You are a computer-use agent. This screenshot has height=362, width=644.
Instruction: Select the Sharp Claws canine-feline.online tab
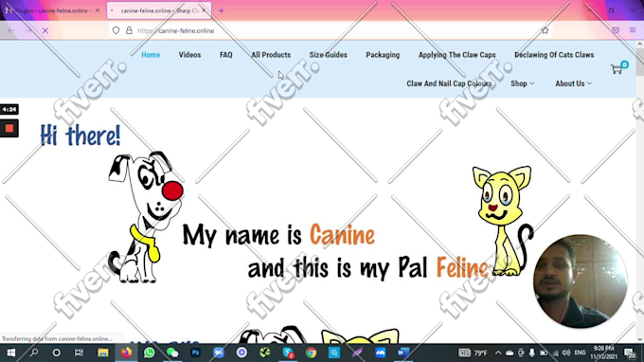(x=159, y=10)
